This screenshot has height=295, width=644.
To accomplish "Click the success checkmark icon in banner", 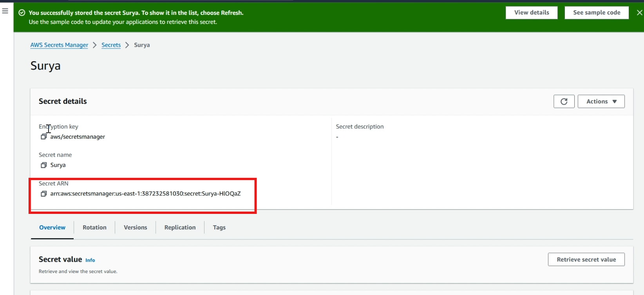I will coord(22,13).
